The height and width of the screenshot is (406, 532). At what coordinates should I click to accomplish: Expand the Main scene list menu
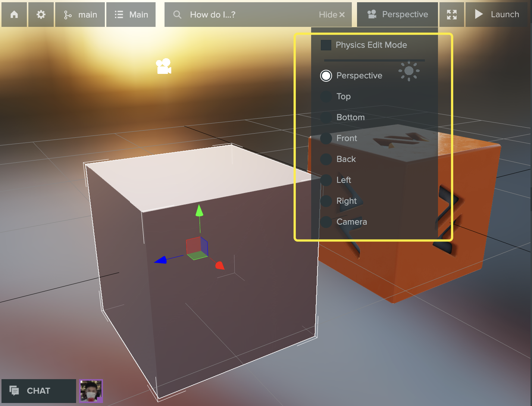pyautogui.click(x=131, y=15)
